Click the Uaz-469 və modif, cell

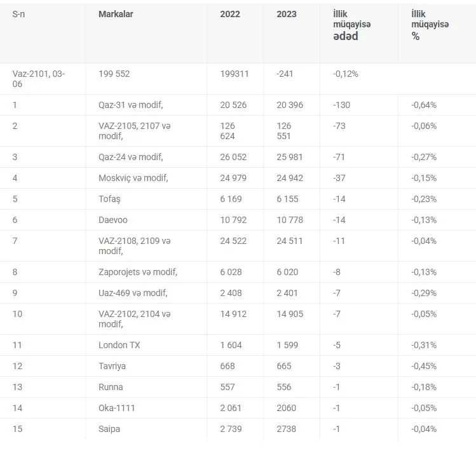133,293
